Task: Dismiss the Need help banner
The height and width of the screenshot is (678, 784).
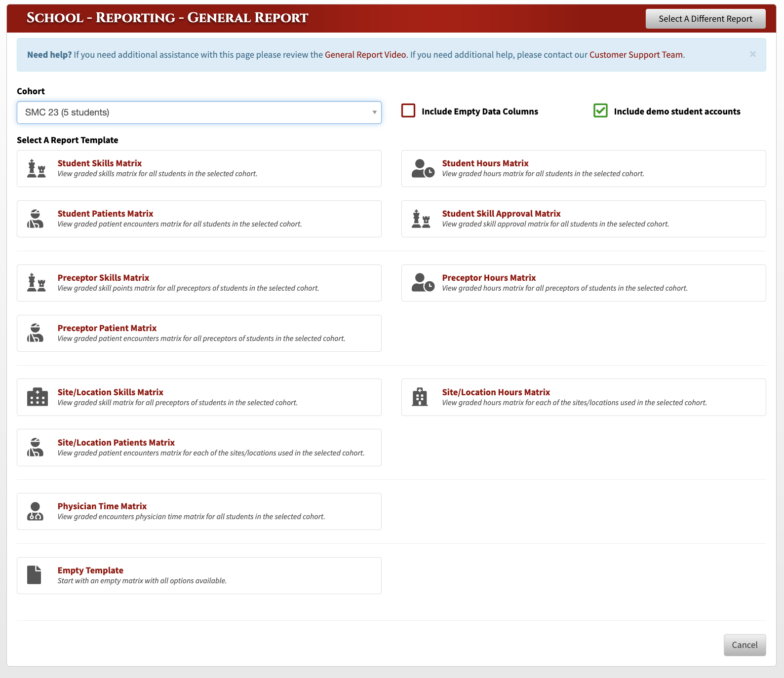Action: click(x=752, y=54)
